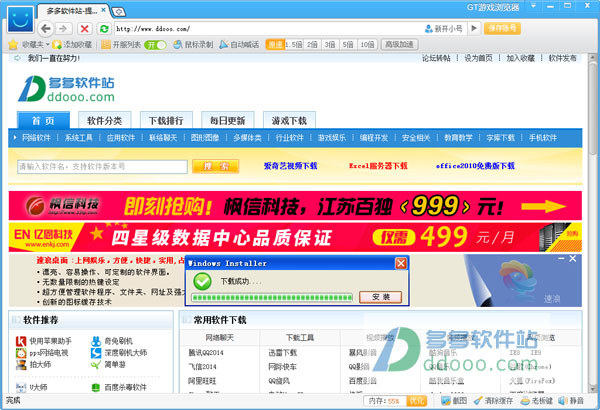
Task: Expand the 收藏夹 dropdown arrow
Action: tap(48, 45)
